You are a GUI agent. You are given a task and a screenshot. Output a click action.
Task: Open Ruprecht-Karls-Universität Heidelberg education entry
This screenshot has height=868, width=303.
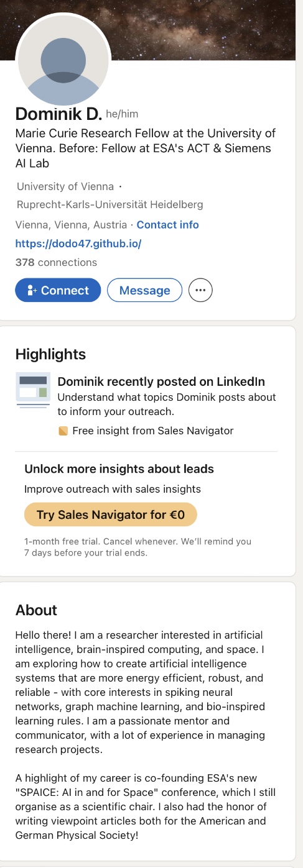tap(110, 204)
